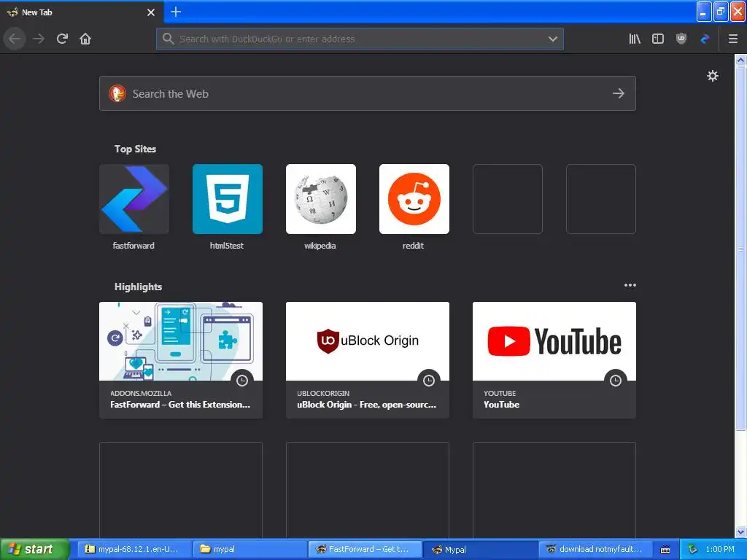Click the reddit tile label
The height and width of the screenshot is (560, 747).
click(413, 246)
